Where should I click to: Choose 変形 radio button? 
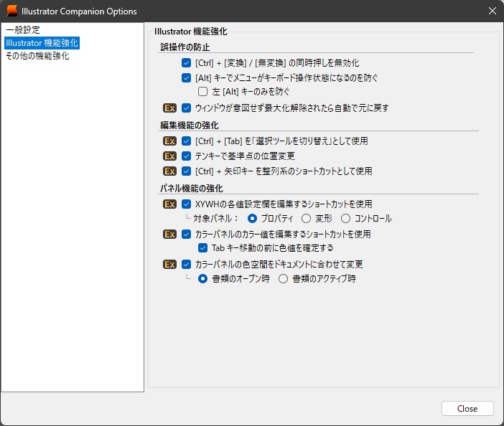(306, 219)
